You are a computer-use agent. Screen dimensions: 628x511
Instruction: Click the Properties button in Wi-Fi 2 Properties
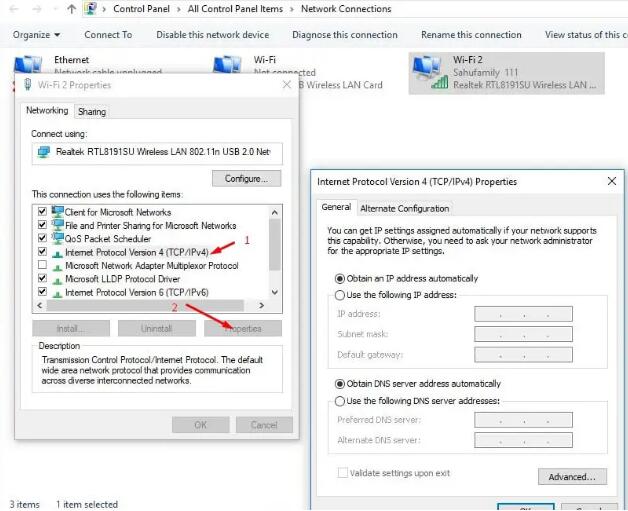(x=243, y=329)
